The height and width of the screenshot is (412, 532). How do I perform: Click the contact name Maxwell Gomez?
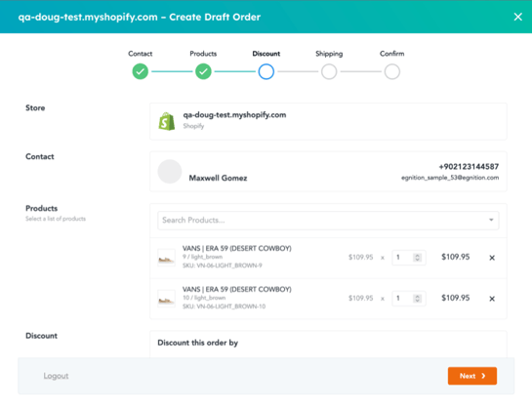218,178
